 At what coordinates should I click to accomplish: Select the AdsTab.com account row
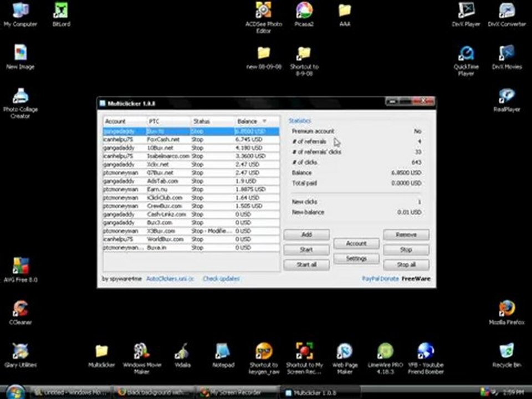coord(191,181)
